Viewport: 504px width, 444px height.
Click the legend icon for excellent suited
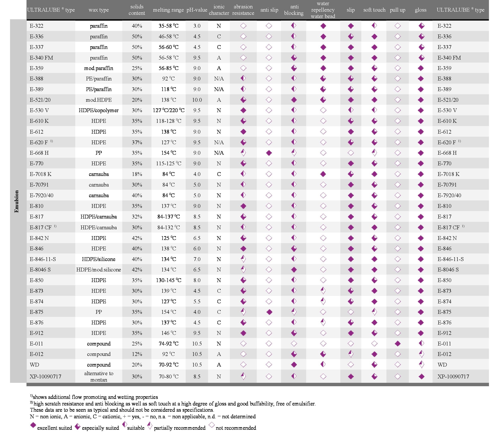pos(33,425)
